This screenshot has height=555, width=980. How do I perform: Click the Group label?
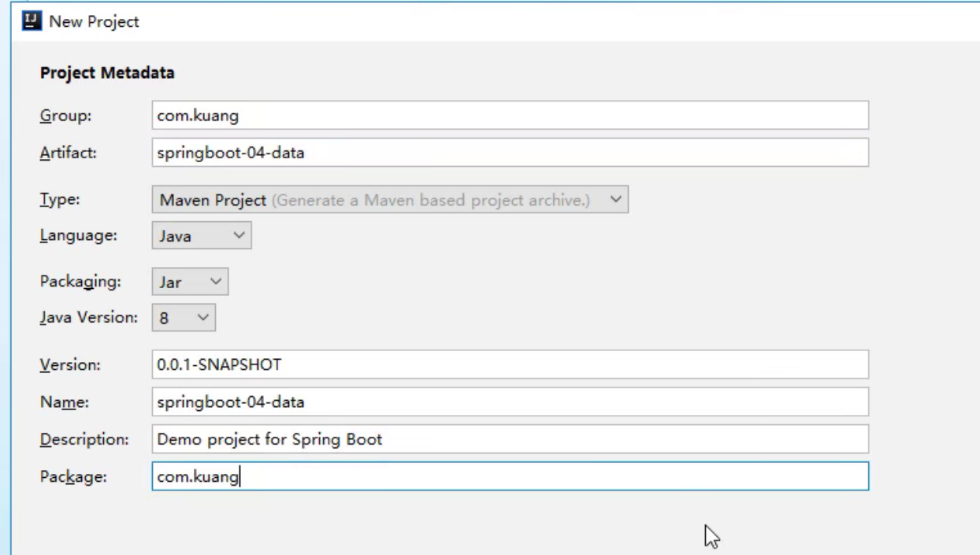(x=65, y=116)
